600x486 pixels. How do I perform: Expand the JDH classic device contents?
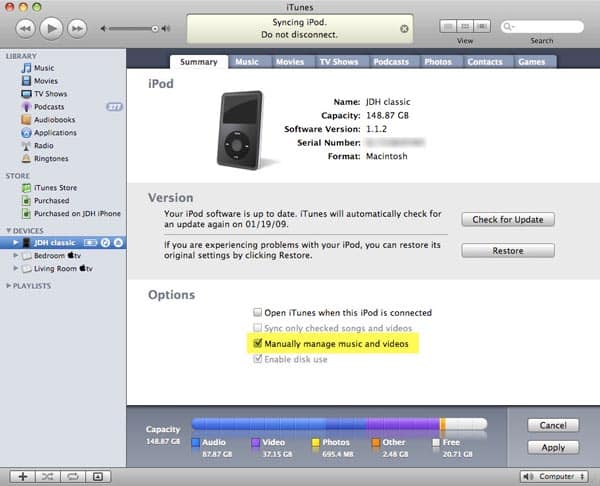click(15, 242)
